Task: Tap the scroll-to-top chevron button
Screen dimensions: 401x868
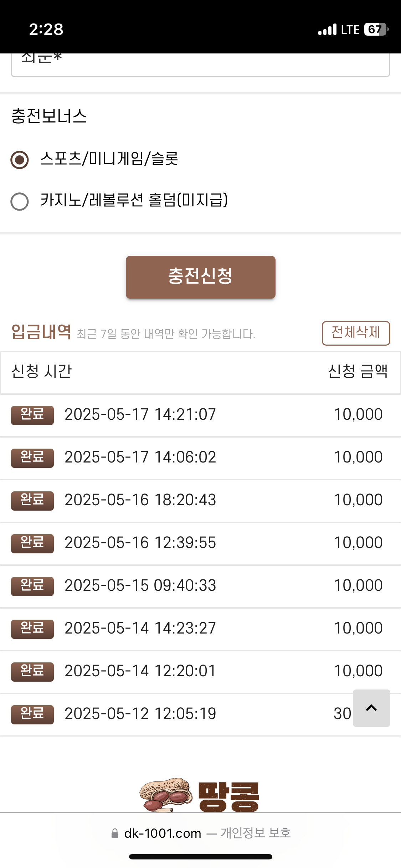Action: coord(371,708)
